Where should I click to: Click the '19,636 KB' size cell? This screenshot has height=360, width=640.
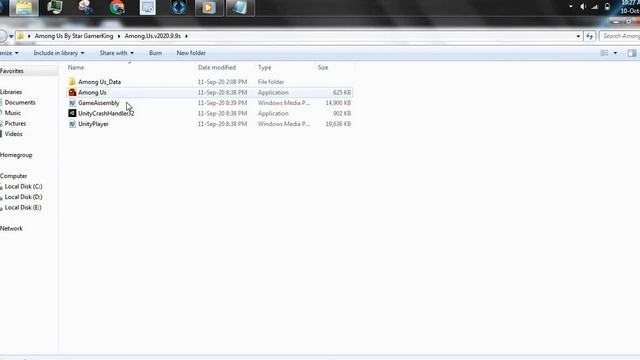(338, 124)
